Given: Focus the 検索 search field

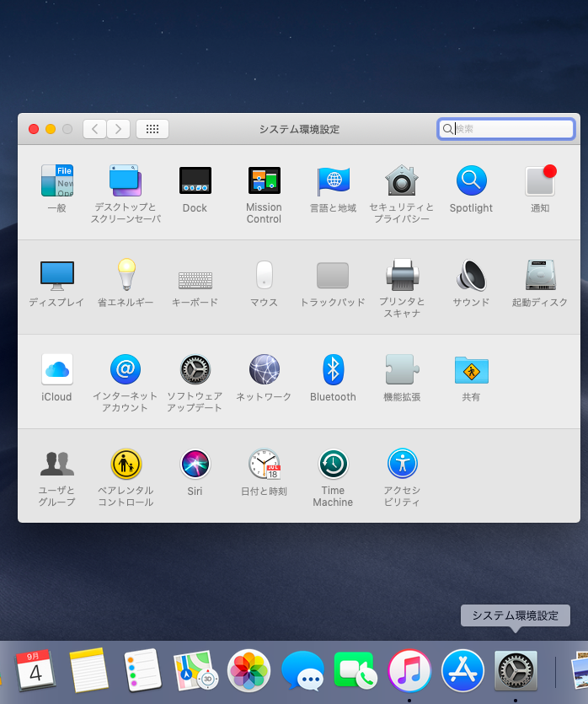Looking at the screenshot, I should (x=506, y=129).
